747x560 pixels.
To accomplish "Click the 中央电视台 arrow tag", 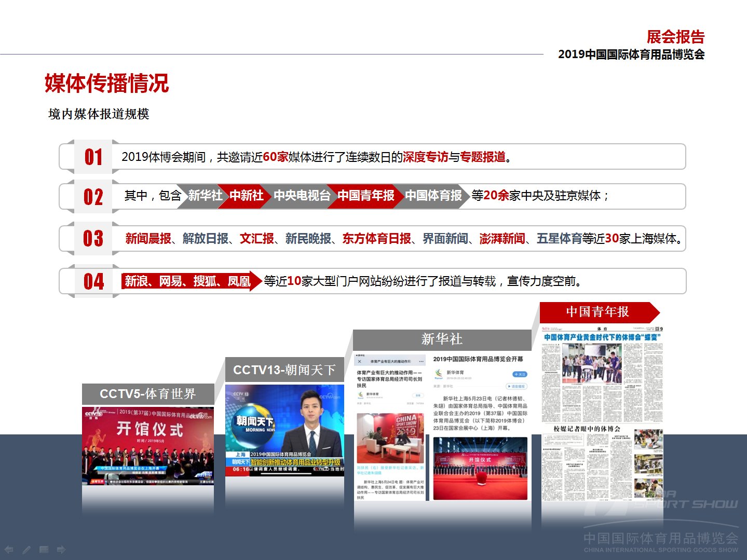I will pyautogui.click(x=301, y=196).
